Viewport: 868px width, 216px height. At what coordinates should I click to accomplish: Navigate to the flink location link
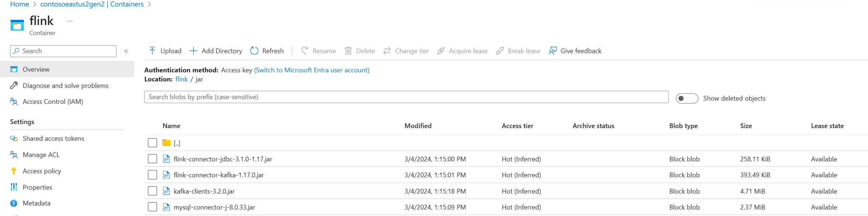(181, 79)
